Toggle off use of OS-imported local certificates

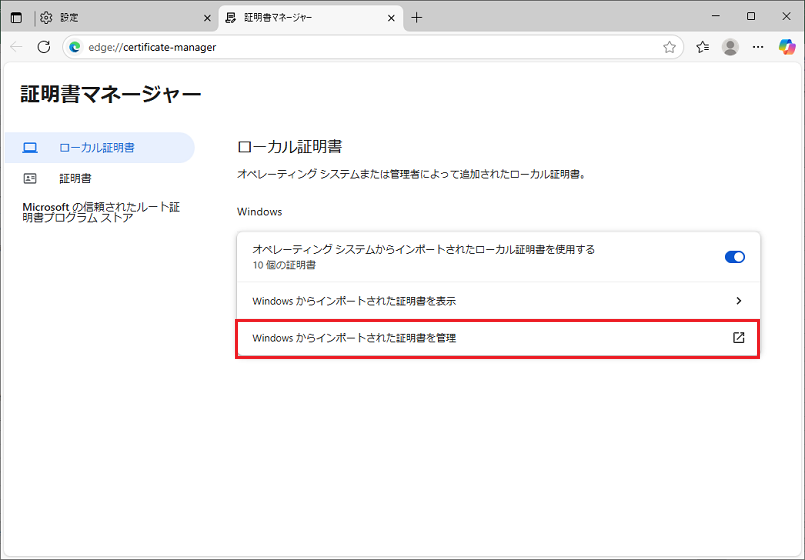(735, 257)
